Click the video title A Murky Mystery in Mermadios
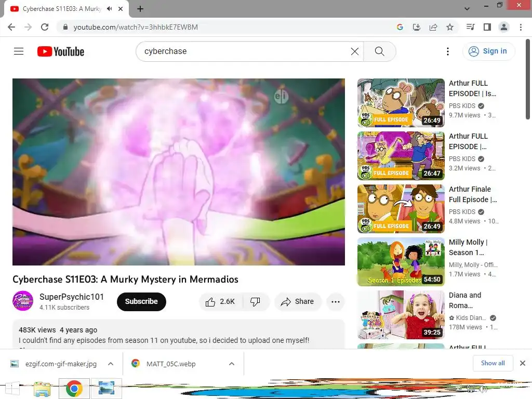 [x=126, y=279]
